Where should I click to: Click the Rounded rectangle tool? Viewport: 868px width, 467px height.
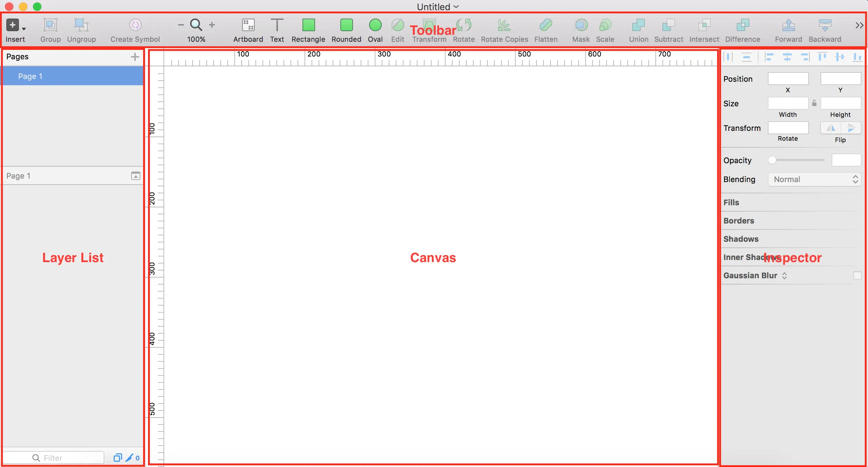tap(346, 26)
